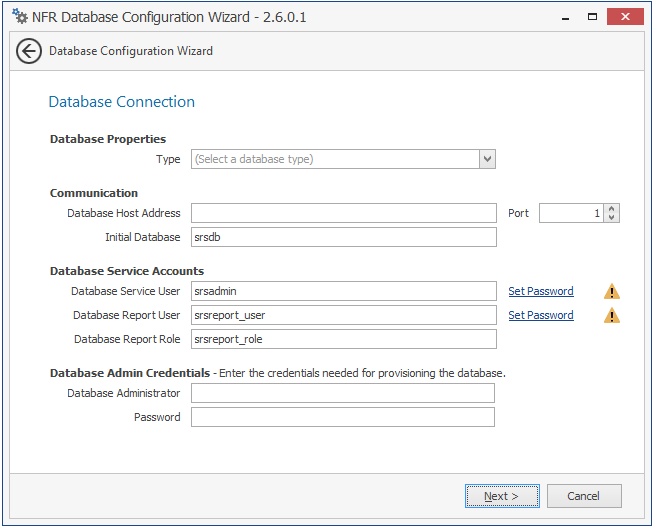Click the admin Password field

[x=342, y=417]
